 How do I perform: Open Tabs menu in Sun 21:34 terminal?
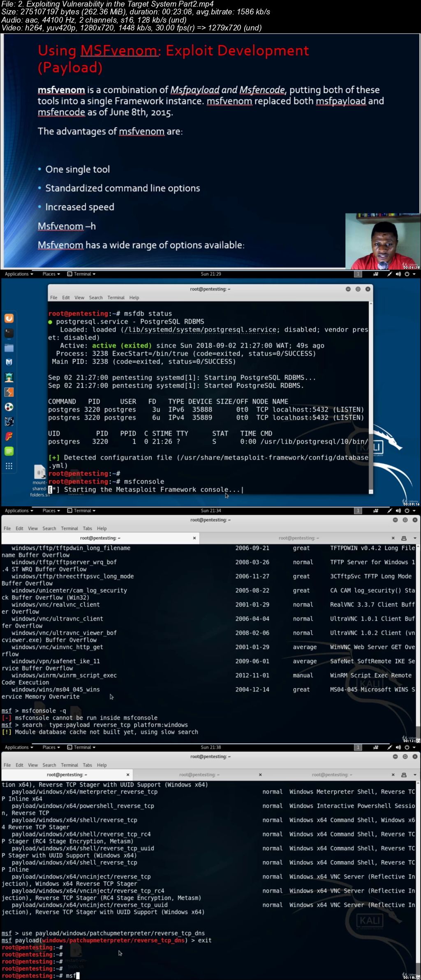(87, 528)
